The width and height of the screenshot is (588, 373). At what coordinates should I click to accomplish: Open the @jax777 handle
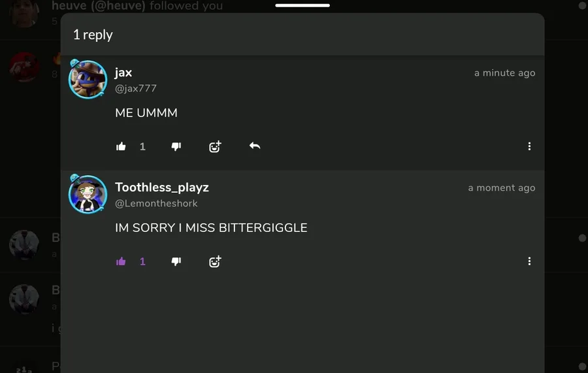click(136, 88)
